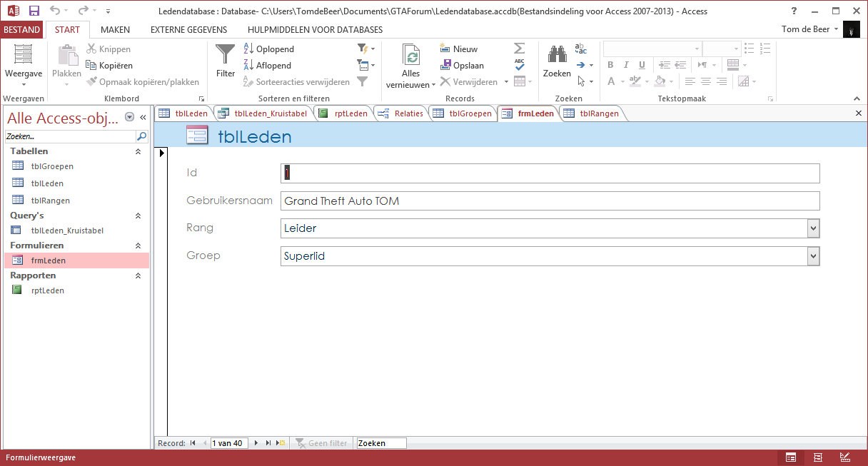868x466 pixels.
Task: Switch to Design view in the status bar
Action: (844, 457)
